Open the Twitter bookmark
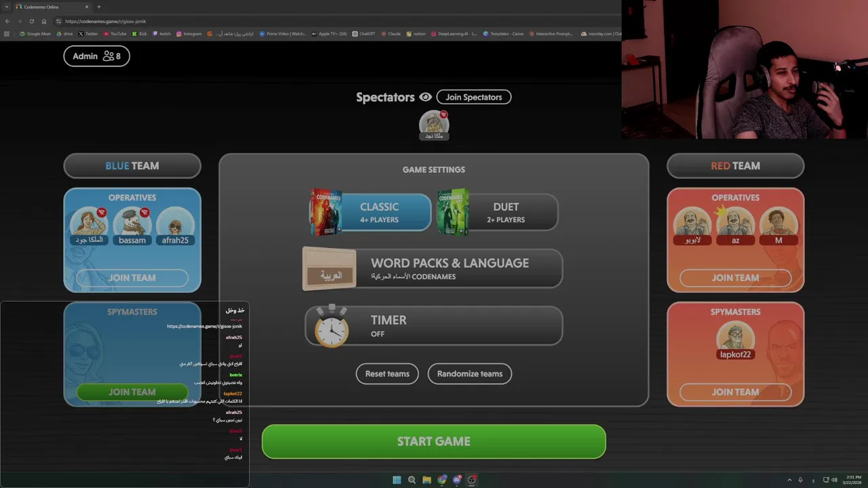This screenshot has height=488, width=868. coord(88,34)
